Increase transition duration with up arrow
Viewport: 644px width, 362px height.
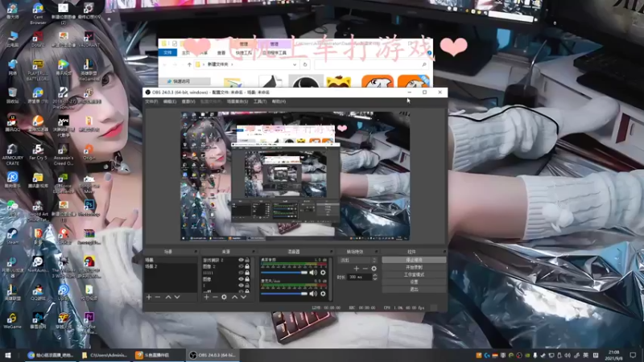click(x=374, y=275)
